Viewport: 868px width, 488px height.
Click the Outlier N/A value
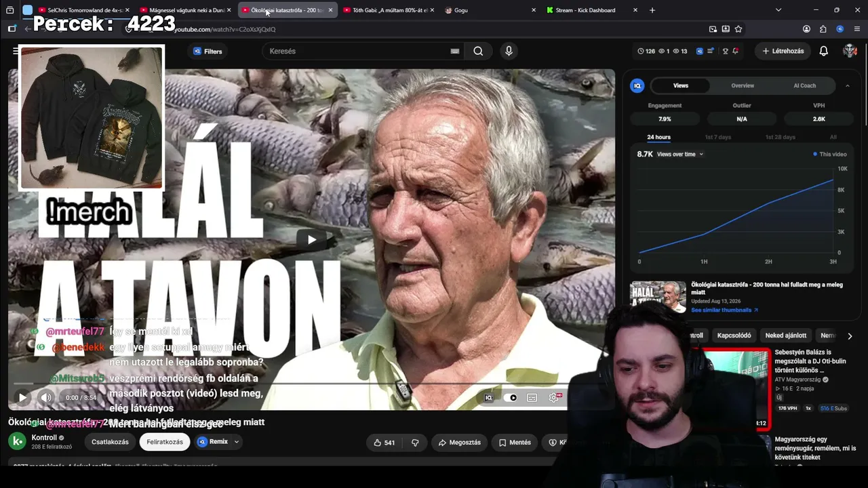[x=742, y=119]
